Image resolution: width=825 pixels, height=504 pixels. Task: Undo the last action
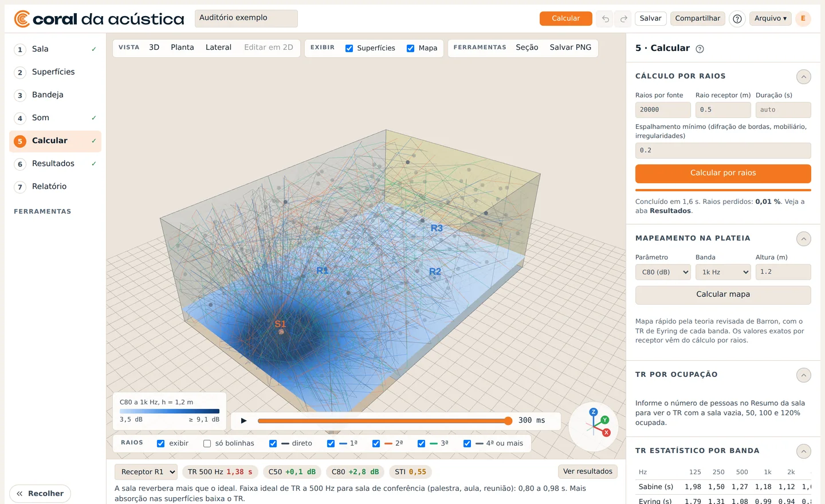point(605,19)
